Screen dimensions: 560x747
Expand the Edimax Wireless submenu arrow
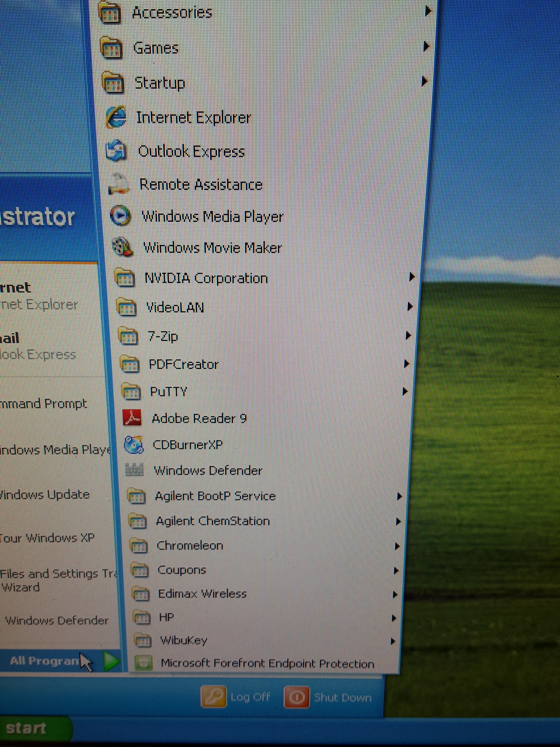(x=395, y=594)
